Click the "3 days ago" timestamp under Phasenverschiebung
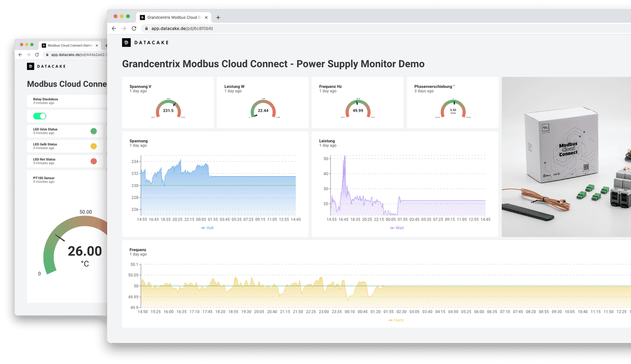Screen dimensions: 631x364 pos(424,91)
